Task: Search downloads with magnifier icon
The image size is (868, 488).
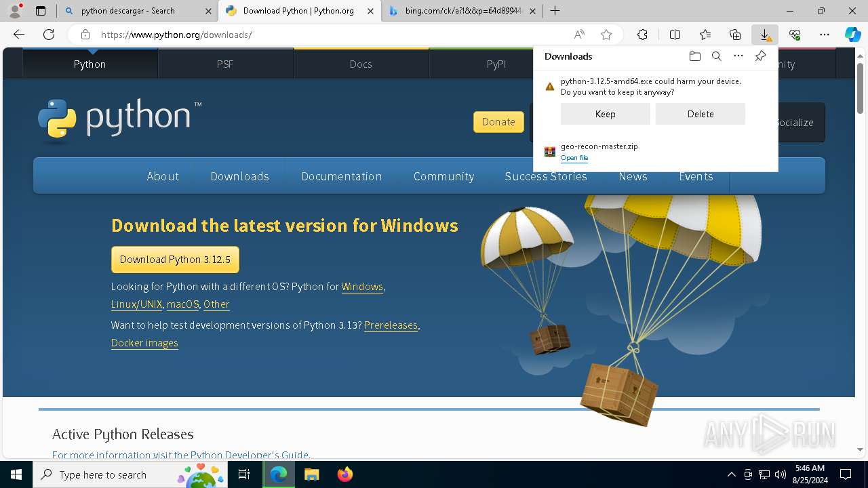Action: coord(717,56)
